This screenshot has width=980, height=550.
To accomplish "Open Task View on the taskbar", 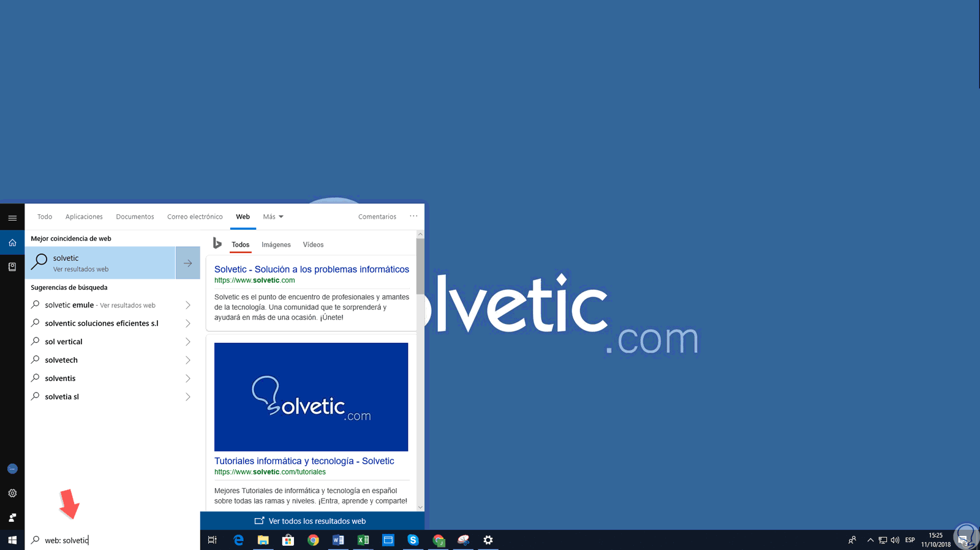I will 213,540.
